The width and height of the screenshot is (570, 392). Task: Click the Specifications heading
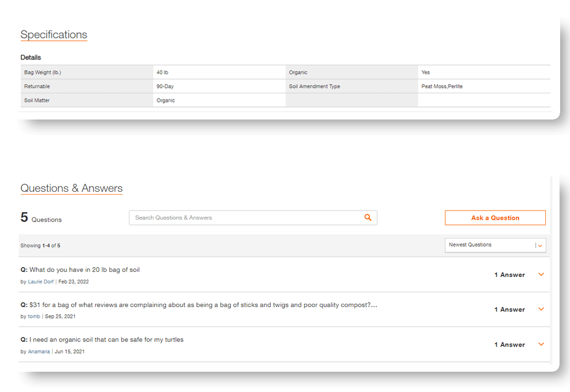[x=54, y=35]
